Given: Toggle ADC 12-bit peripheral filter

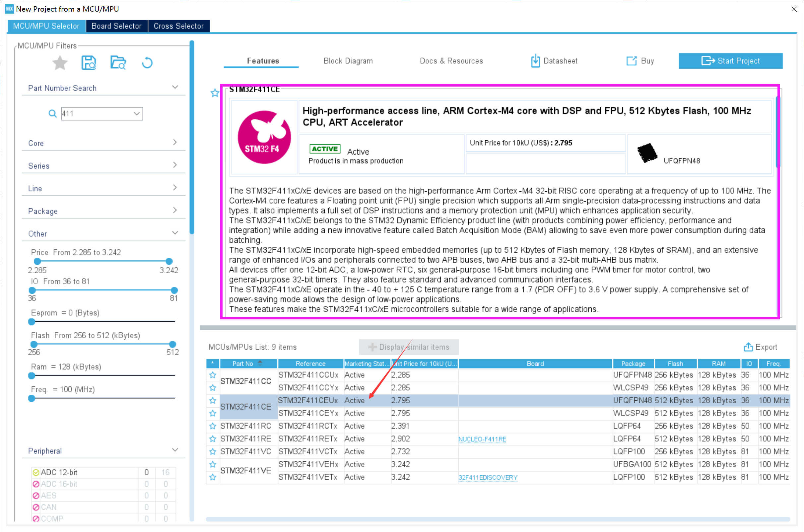Looking at the screenshot, I should point(36,472).
